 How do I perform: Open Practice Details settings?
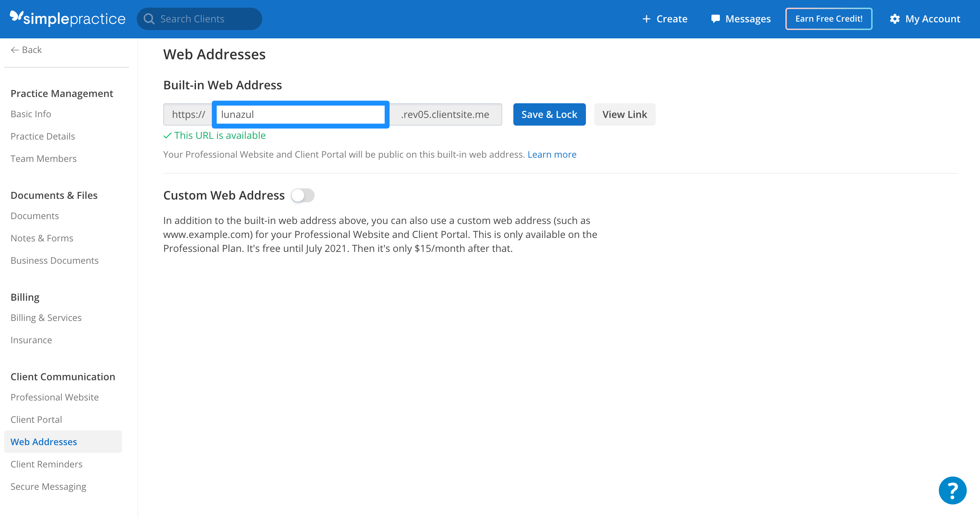point(43,136)
